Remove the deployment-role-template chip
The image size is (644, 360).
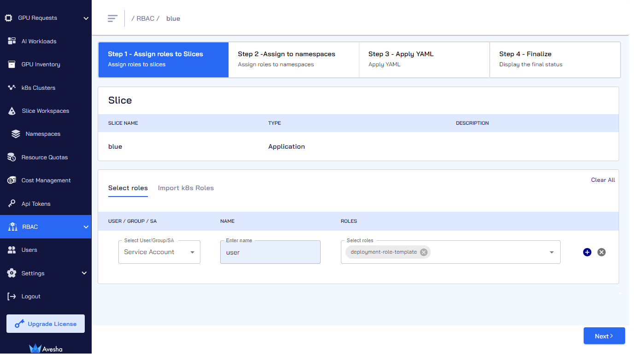[423, 252]
